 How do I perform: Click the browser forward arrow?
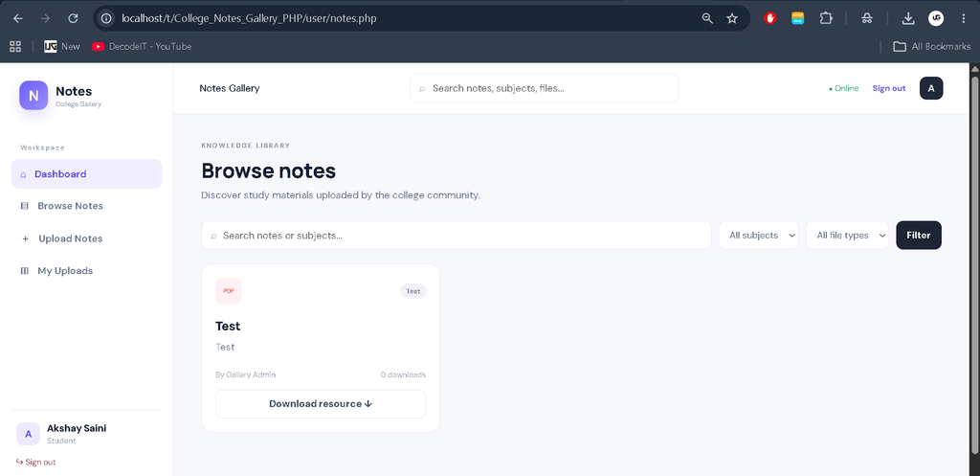(45, 18)
